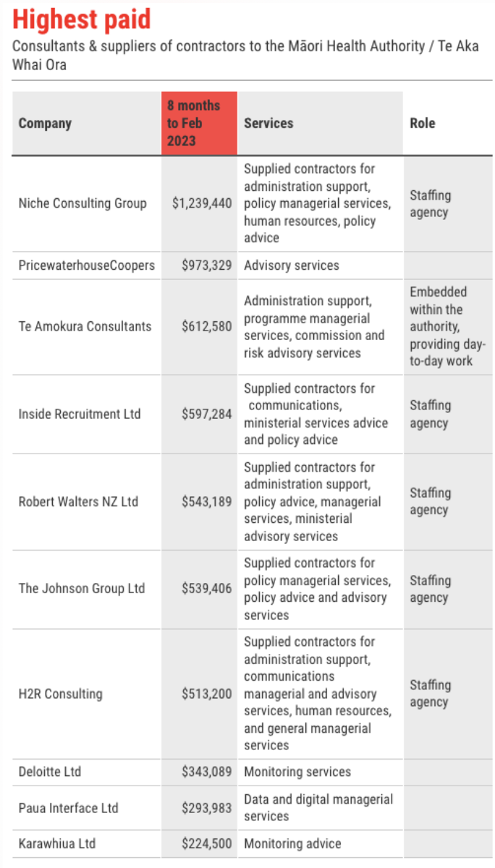Click Robert Walters NZ Ltd company name
Image resolution: width=495 pixels, height=868 pixels.
(78, 501)
